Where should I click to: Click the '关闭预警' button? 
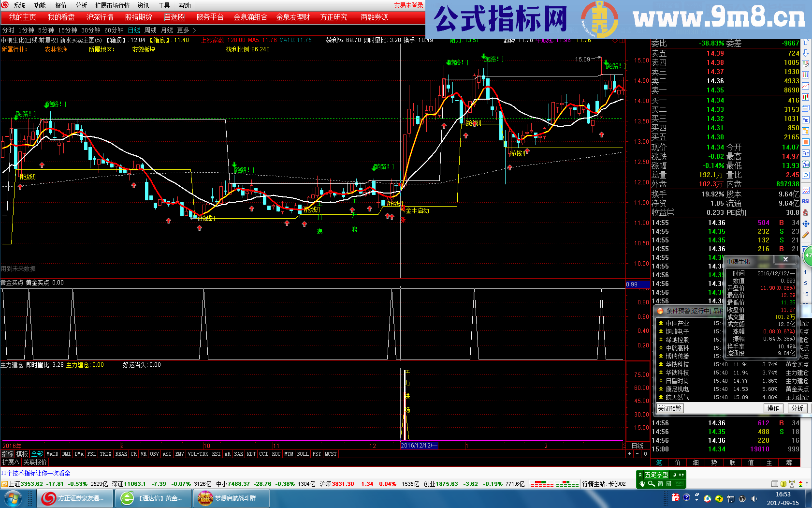[669, 408]
